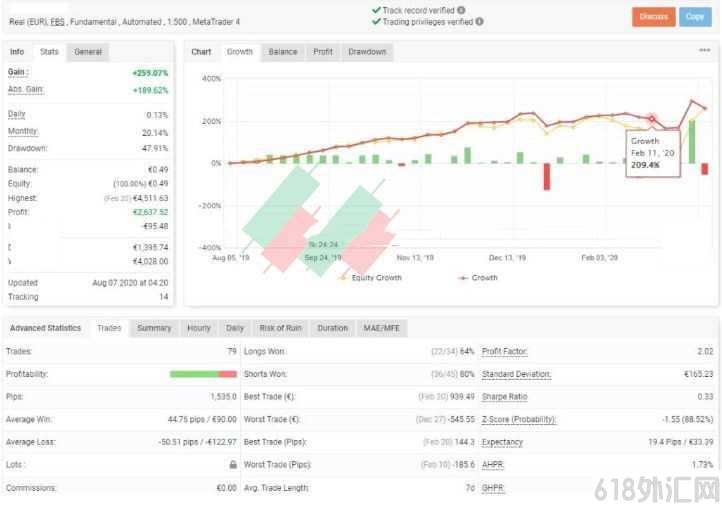Image resolution: width=722 pixels, height=509 pixels.
Task: Click the Track record verified info icon
Action: pos(461,10)
